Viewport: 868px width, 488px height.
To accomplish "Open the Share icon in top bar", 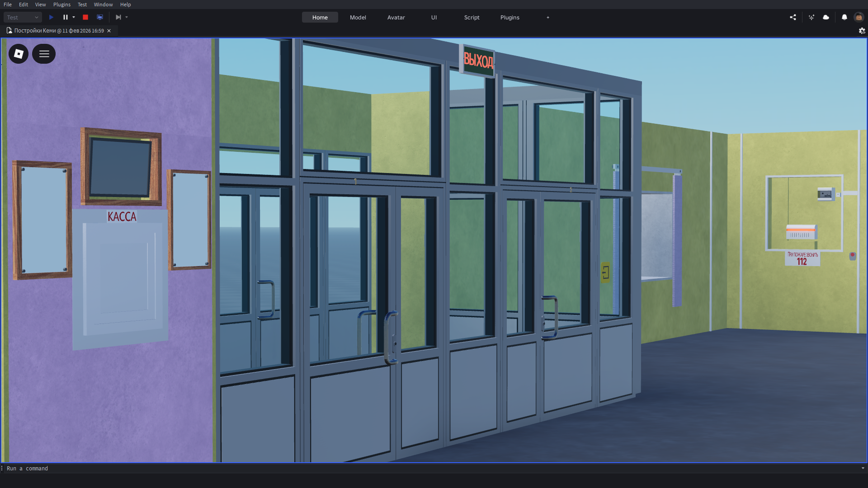I will tap(793, 17).
